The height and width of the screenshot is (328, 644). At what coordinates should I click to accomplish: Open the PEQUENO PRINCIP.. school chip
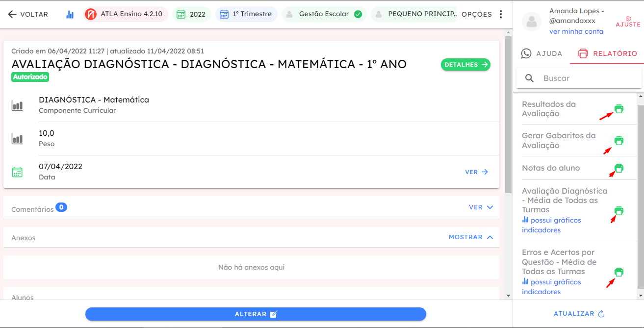(x=414, y=14)
